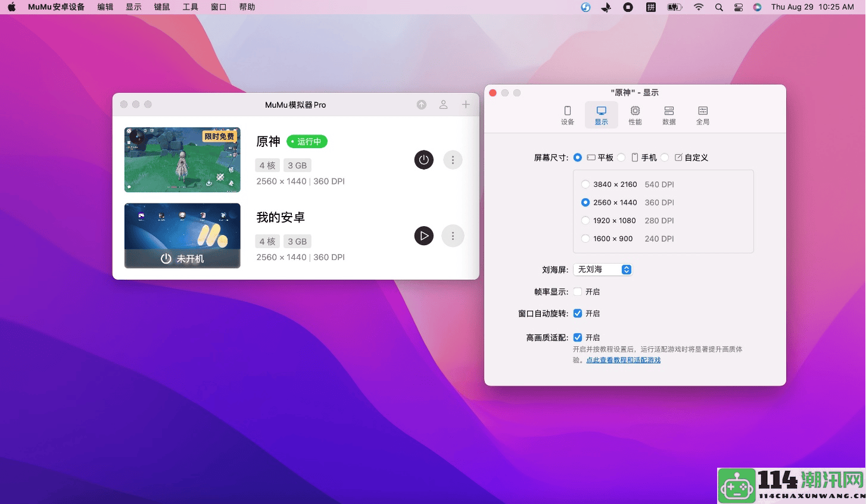
Task: Open the user account icon in MuMu window
Action: [x=444, y=105]
